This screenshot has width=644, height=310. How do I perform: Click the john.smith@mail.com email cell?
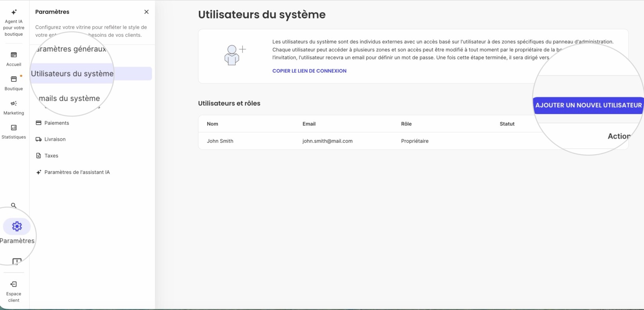click(327, 141)
